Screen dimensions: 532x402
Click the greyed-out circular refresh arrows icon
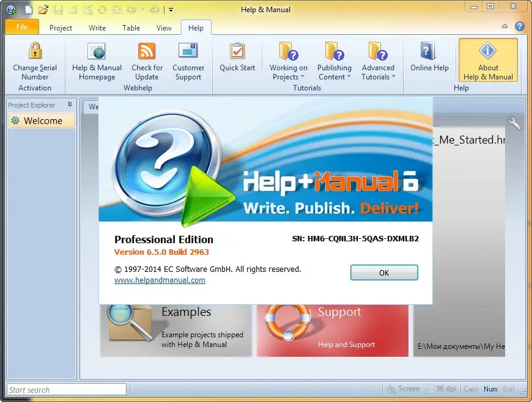click(x=102, y=10)
